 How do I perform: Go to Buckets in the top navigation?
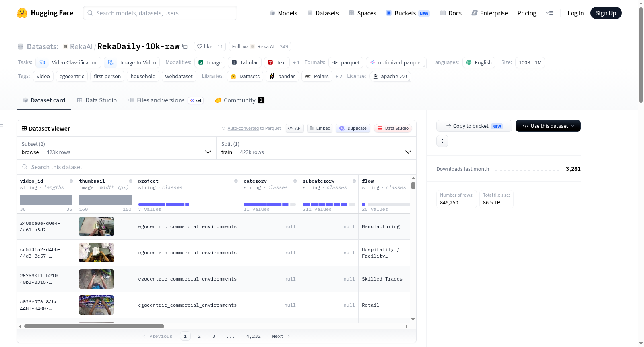(408, 13)
